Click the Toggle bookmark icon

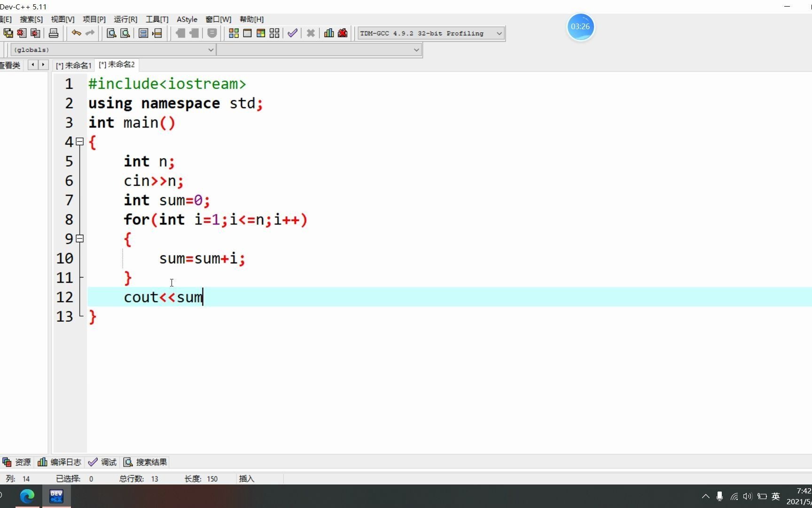pos(212,33)
